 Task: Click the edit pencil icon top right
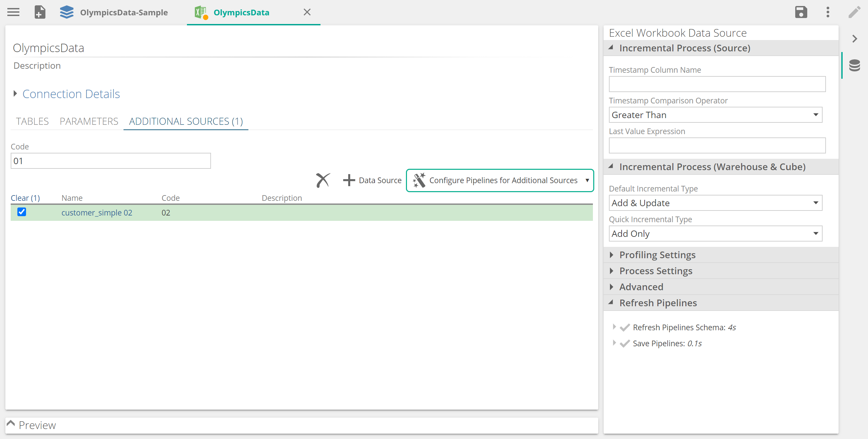(855, 12)
